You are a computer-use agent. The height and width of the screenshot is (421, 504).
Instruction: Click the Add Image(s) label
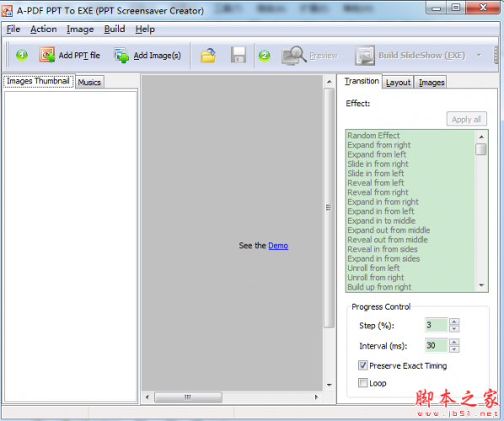click(x=157, y=56)
